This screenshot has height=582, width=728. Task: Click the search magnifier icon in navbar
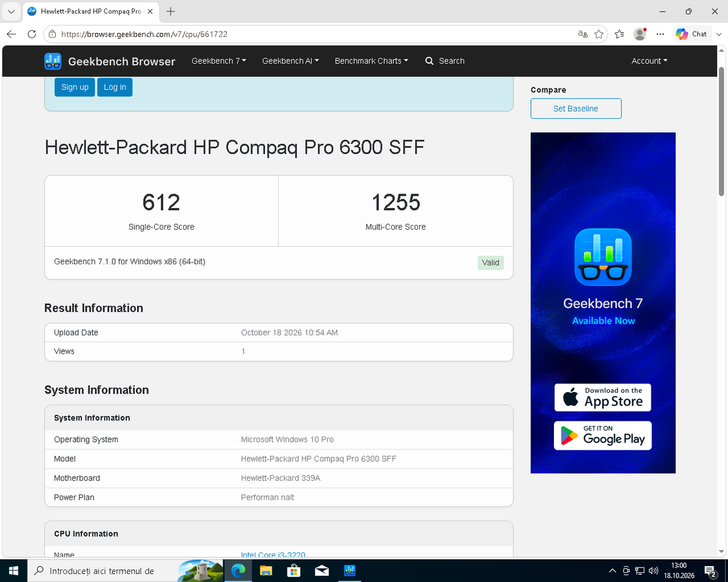click(430, 61)
